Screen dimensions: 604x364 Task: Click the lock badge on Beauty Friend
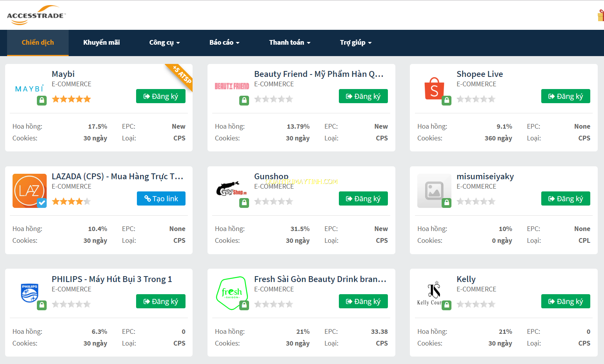pyautogui.click(x=244, y=100)
